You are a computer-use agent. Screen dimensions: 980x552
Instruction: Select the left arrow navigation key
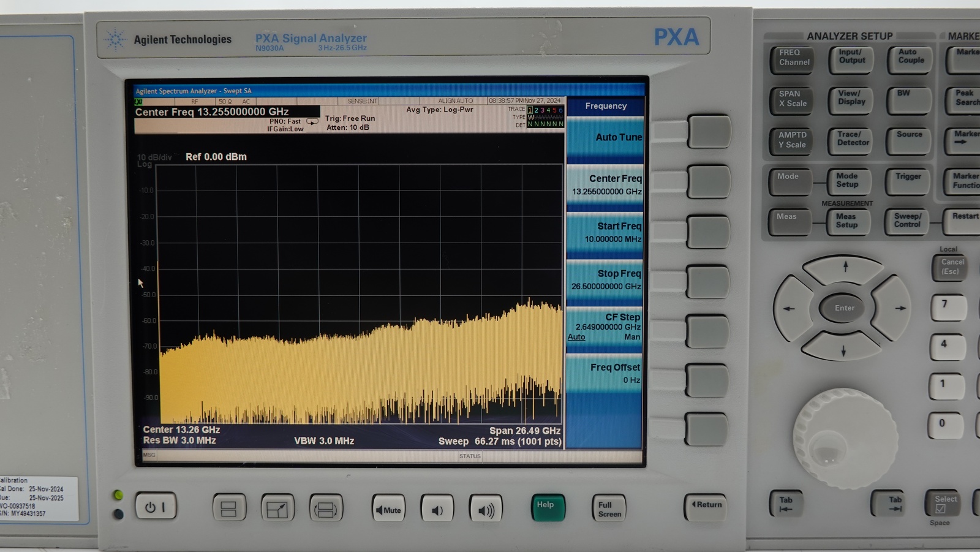(x=793, y=308)
